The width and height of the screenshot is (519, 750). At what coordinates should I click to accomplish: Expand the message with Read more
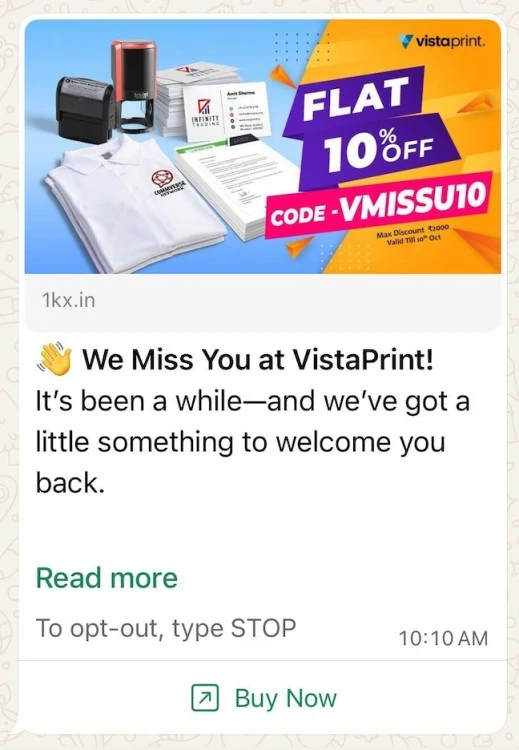107,578
